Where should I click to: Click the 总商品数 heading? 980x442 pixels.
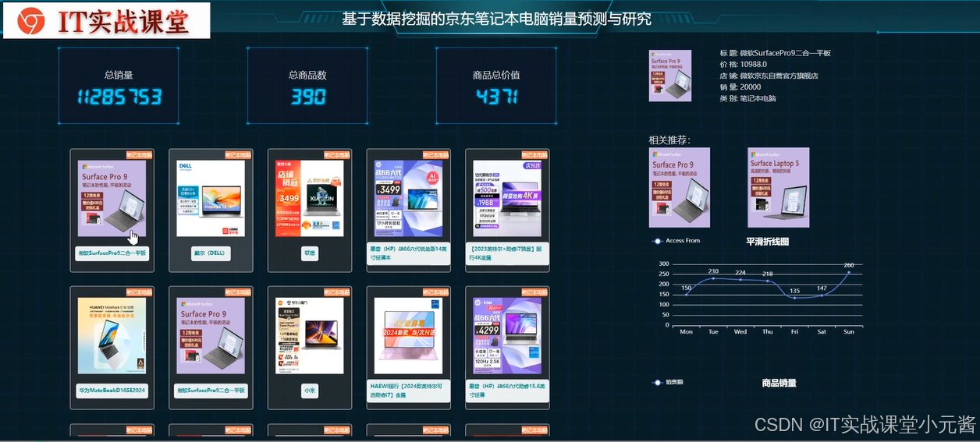tap(308, 76)
